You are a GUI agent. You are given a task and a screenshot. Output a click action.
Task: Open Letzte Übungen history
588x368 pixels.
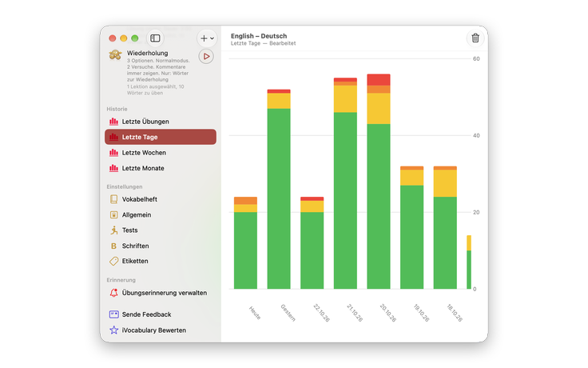click(161, 122)
